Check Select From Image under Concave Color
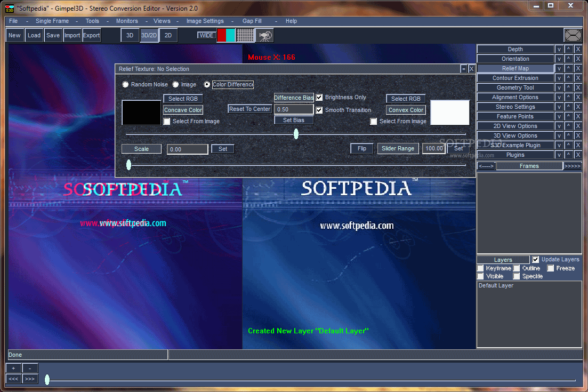The height and width of the screenshot is (392, 588). (167, 122)
